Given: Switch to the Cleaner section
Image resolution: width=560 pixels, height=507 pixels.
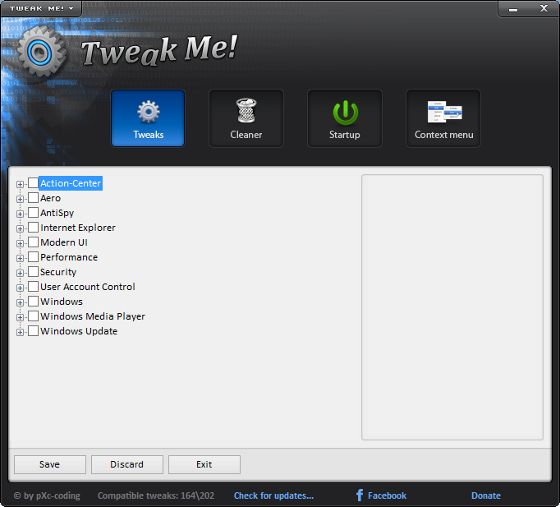Looking at the screenshot, I should [x=246, y=118].
